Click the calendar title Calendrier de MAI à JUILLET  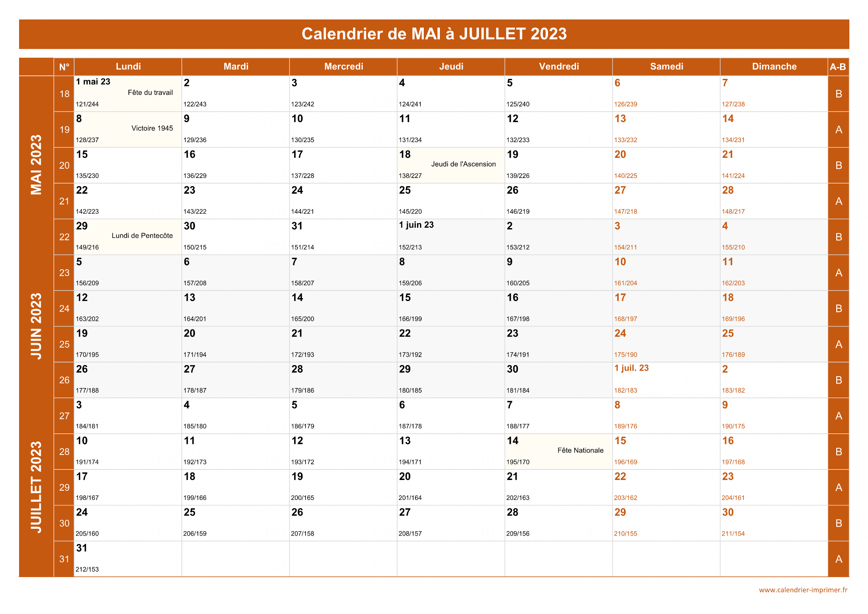(x=434, y=34)
